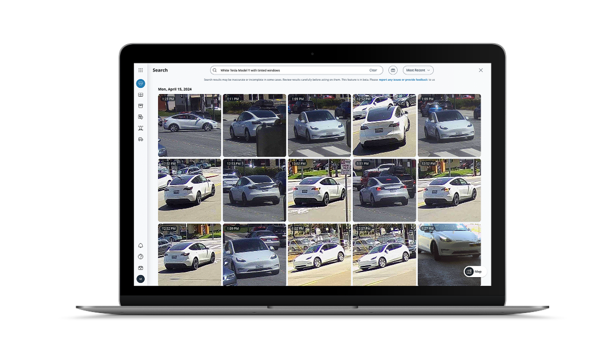
Task: Open the 1:23 PM Tesla thumbnail
Action: click(x=189, y=125)
